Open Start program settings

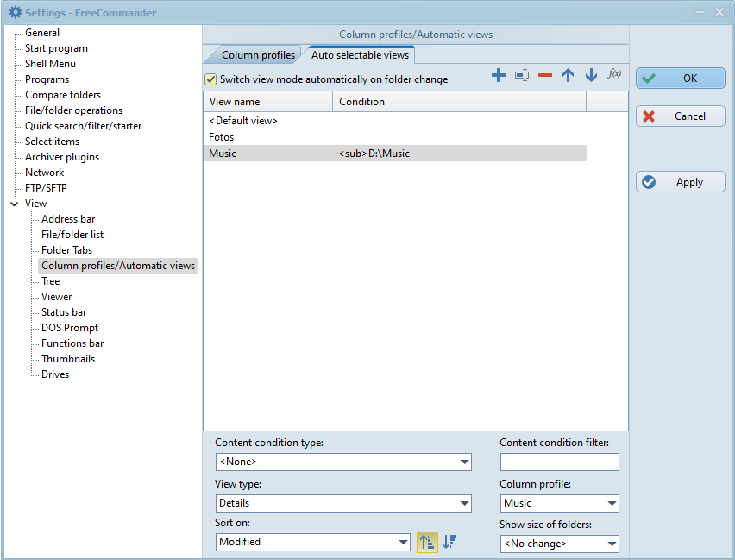[56, 48]
